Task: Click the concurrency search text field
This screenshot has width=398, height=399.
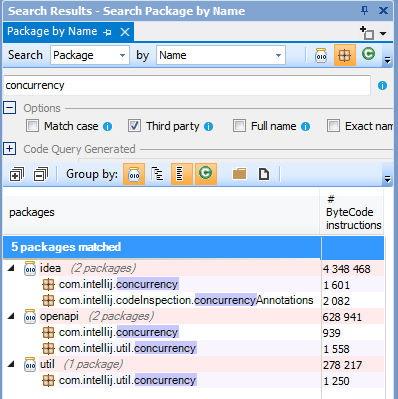Action: 187,86
